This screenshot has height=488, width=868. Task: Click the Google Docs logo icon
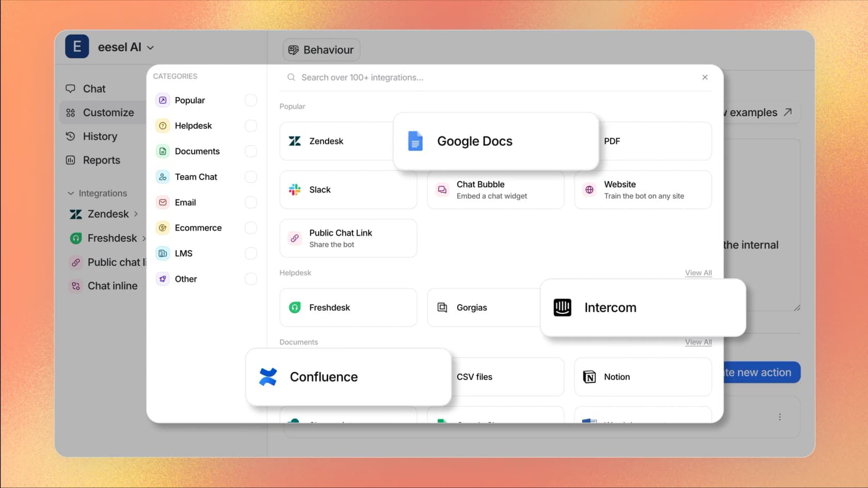coord(415,141)
